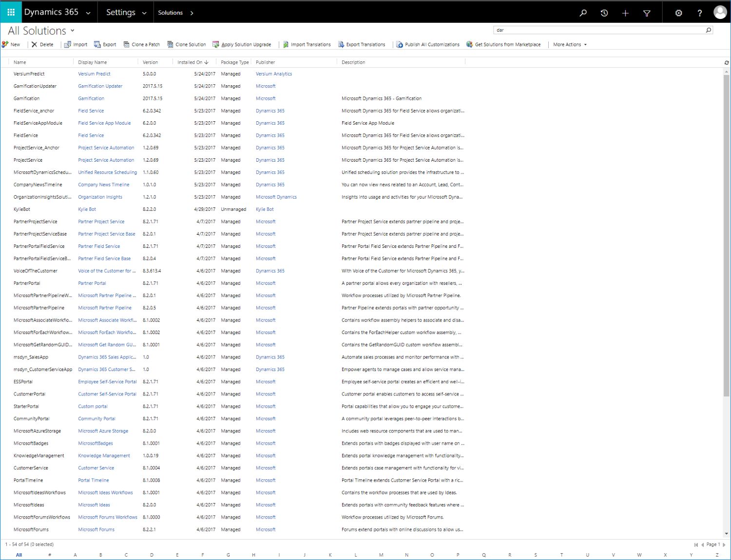This screenshot has height=560, width=731.
Task: Click the search magnifier in top navigation bar
Action: tap(583, 13)
